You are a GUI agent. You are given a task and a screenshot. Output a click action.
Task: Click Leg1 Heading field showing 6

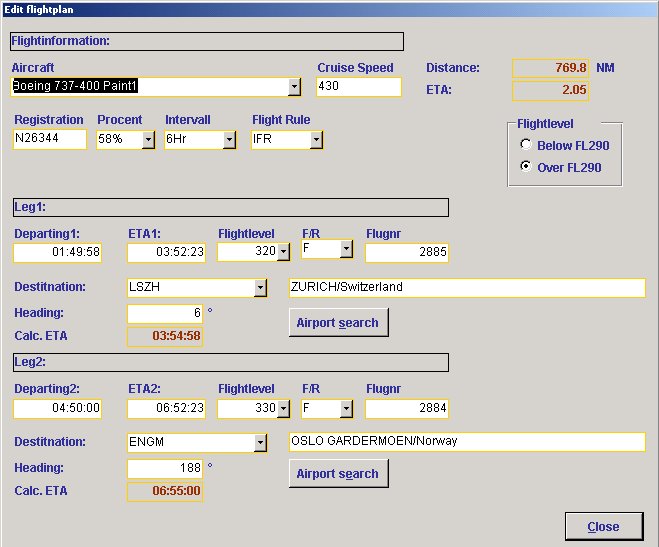(165, 313)
